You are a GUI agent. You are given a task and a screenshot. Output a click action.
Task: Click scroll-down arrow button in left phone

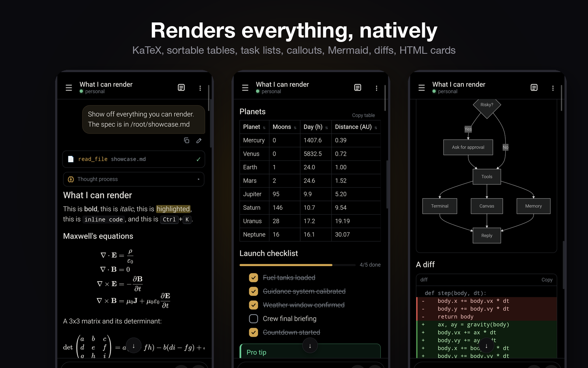pyautogui.click(x=133, y=346)
